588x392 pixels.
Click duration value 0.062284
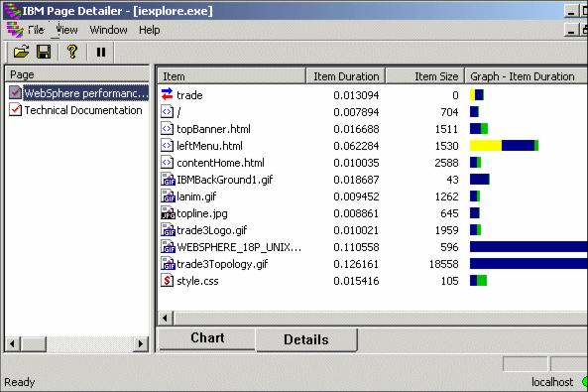(x=356, y=146)
